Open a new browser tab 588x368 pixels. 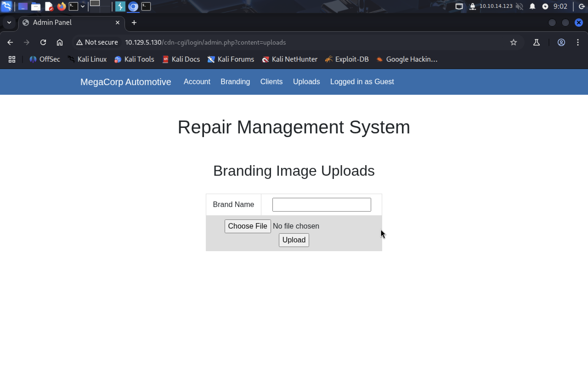134,23
